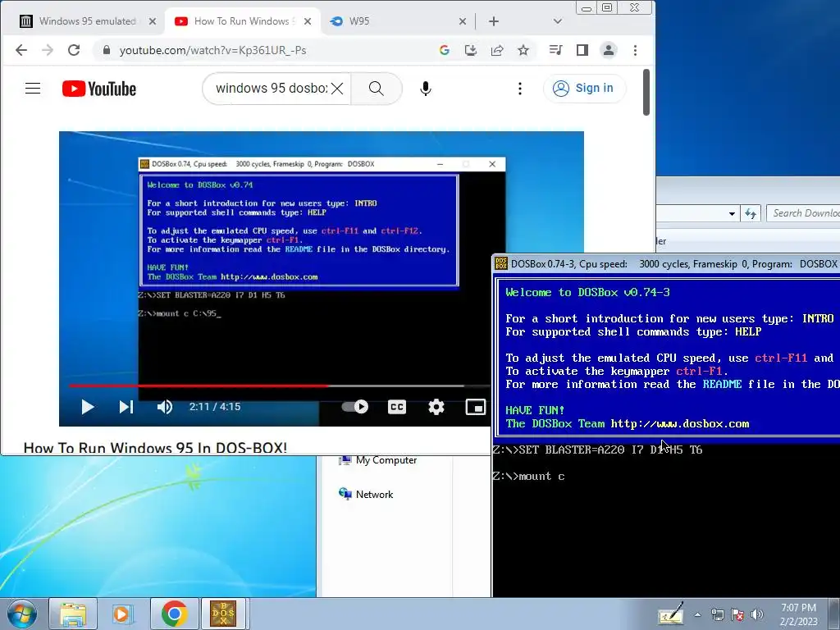The height and width of the screenshot is (630, 840).
Task: Enable miniplayer mode
Action: pyautogui.click(x=475, y=407)
